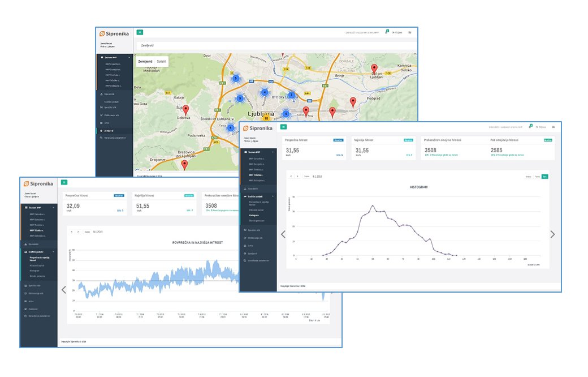Collapse Grafični podatki section in histogram sidebar

pyautogui.click(x=274, y=196)
